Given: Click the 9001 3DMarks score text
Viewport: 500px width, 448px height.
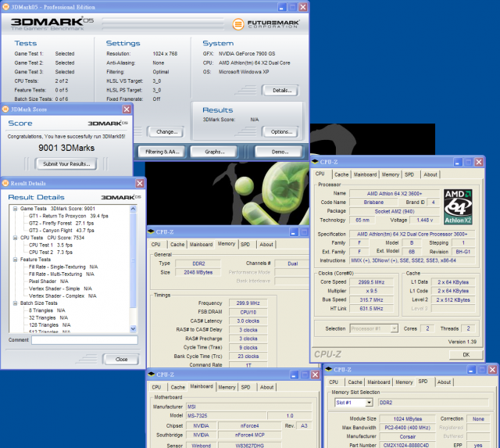Looking at the screenshot, I should click(x=66, y=148).
